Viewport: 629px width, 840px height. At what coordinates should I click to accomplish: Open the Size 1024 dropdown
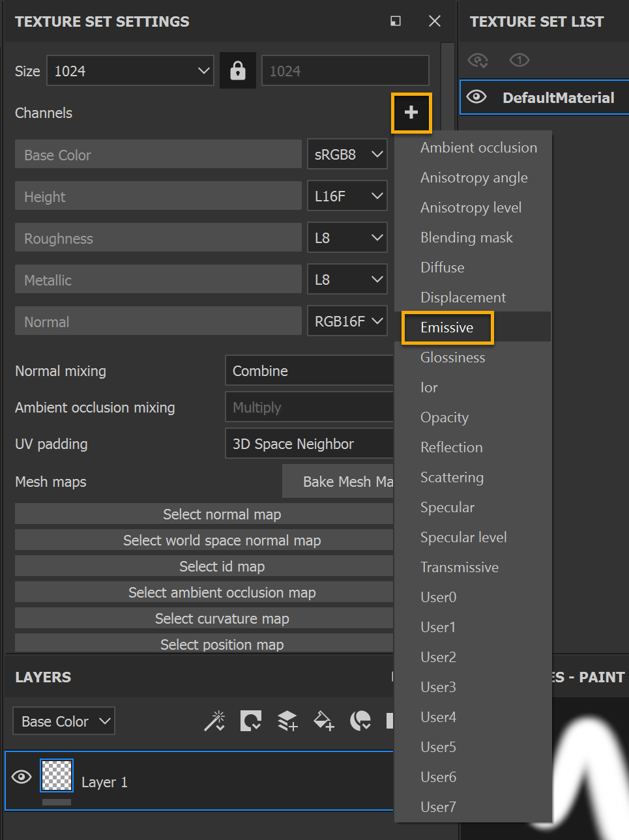[130, 70]
